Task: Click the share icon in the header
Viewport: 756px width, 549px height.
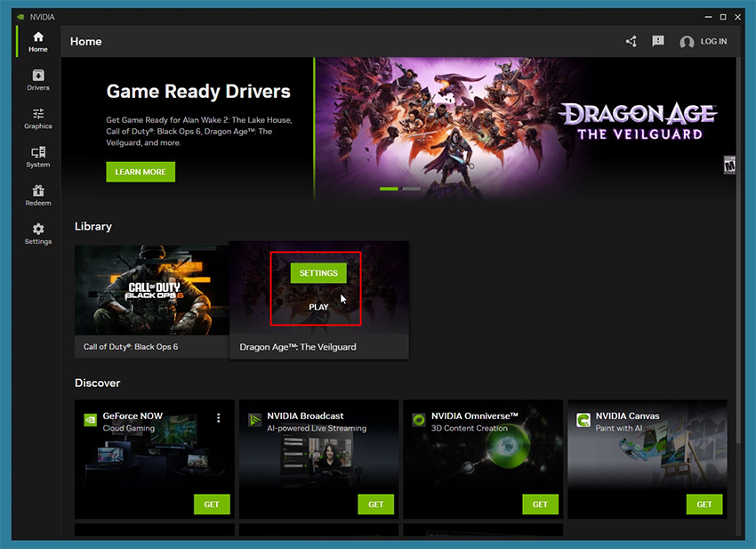Action: [x=631, y=42]
